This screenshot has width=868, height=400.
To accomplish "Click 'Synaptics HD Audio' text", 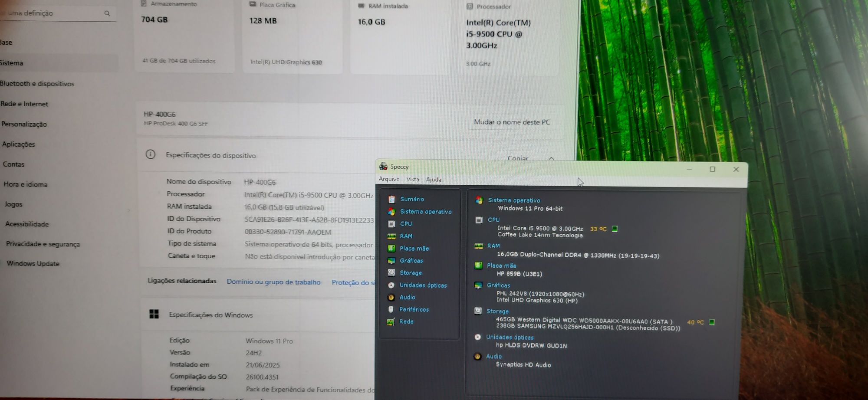I will pyautogui.click(x=523, y=364).
